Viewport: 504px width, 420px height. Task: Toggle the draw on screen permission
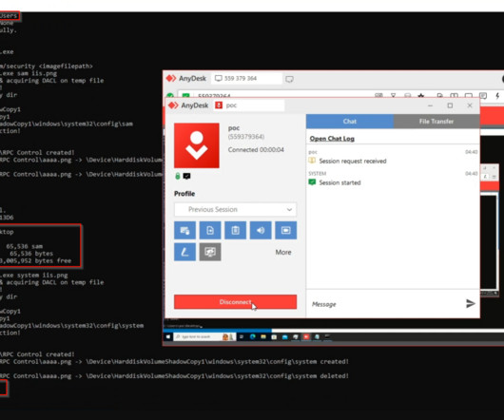tap(184, 252)
